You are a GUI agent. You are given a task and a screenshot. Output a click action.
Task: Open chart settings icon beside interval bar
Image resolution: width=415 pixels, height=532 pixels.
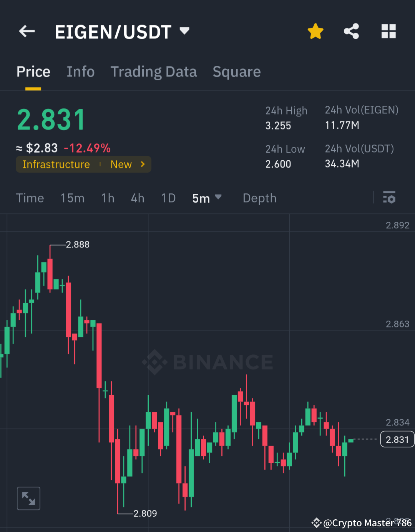[390, 198]
